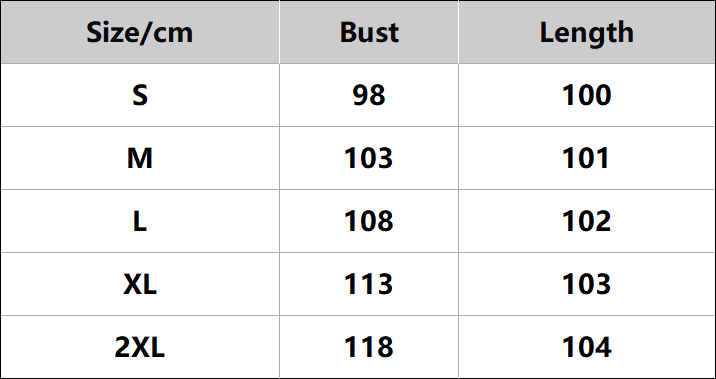Select length value 104

coord(587,347)
